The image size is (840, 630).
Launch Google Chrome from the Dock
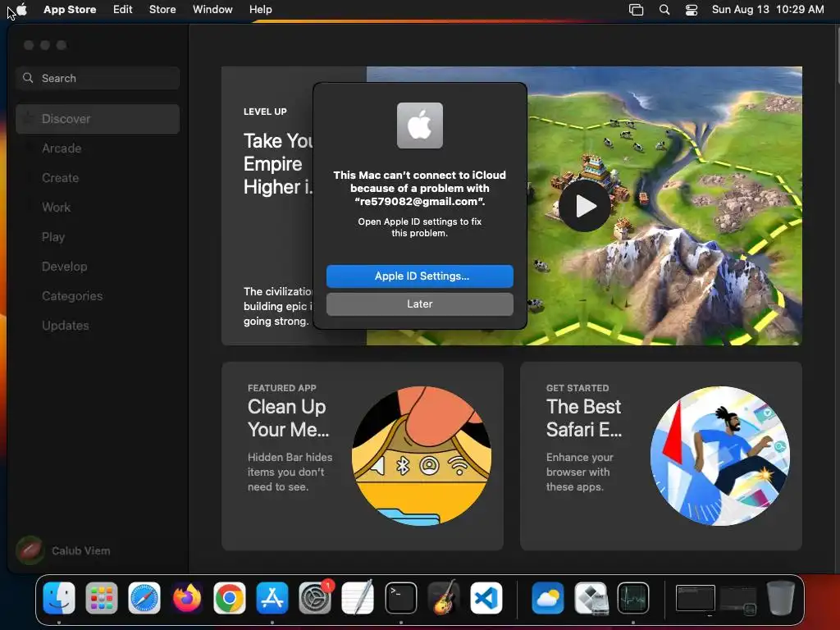point(230,598)
